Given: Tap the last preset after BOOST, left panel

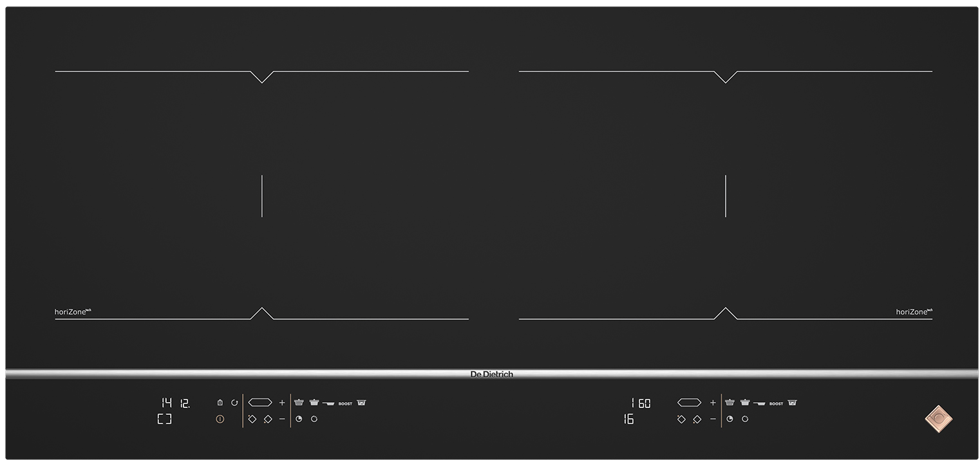Looking at the screenshot, I should [x=361, y=403].
